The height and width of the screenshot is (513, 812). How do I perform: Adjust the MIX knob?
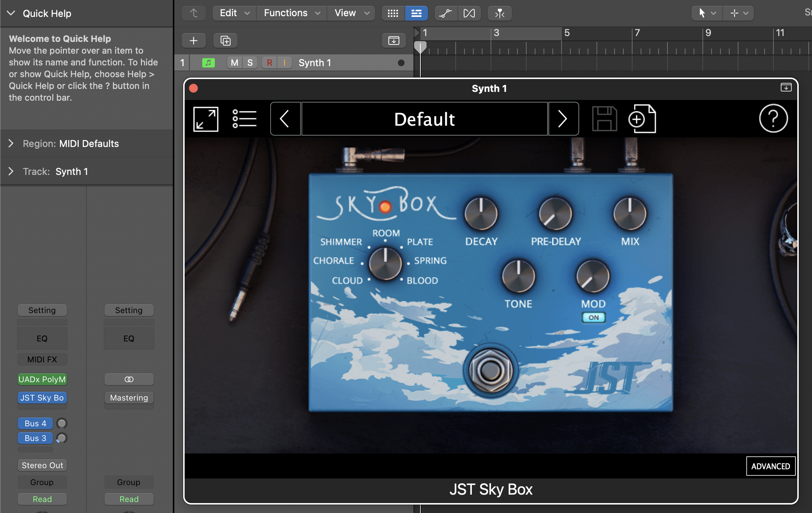(x=630, y=214)
